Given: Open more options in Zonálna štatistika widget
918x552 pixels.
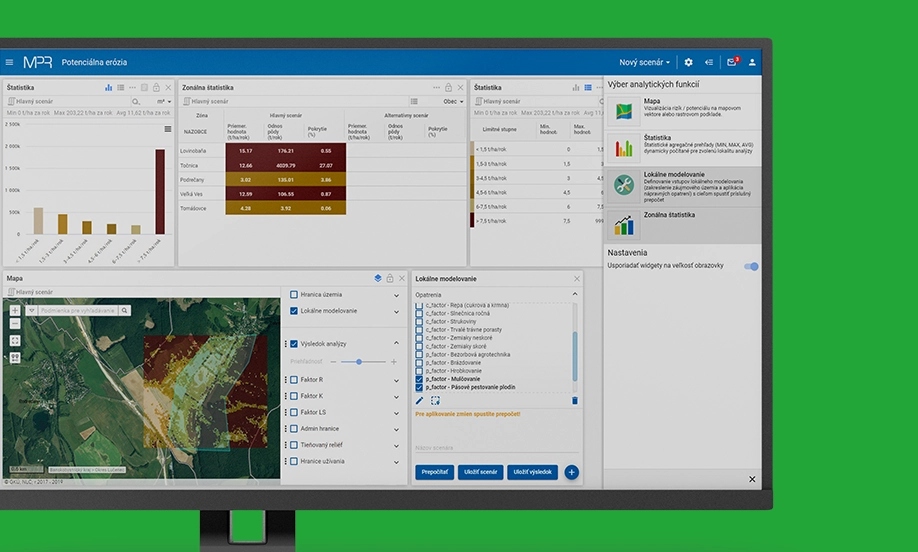Looking at the screenshot, I should 436,87.
